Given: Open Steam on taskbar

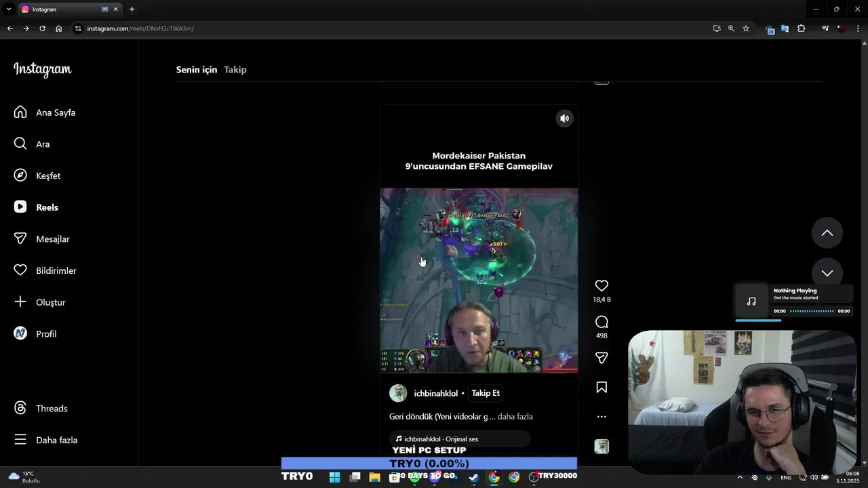Looking at the screenshot, I should 473,477.
